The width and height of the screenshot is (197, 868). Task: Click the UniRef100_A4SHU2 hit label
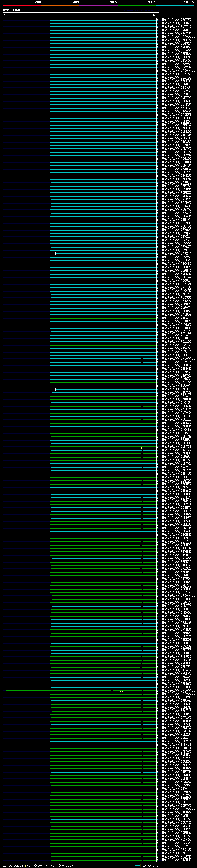[x=177, y=860]
